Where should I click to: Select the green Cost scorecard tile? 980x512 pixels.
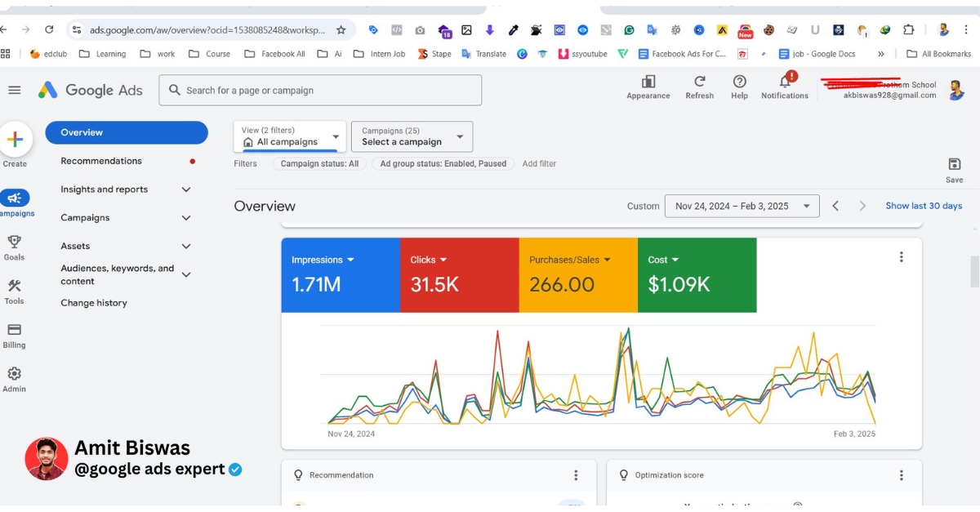point(697,275)
